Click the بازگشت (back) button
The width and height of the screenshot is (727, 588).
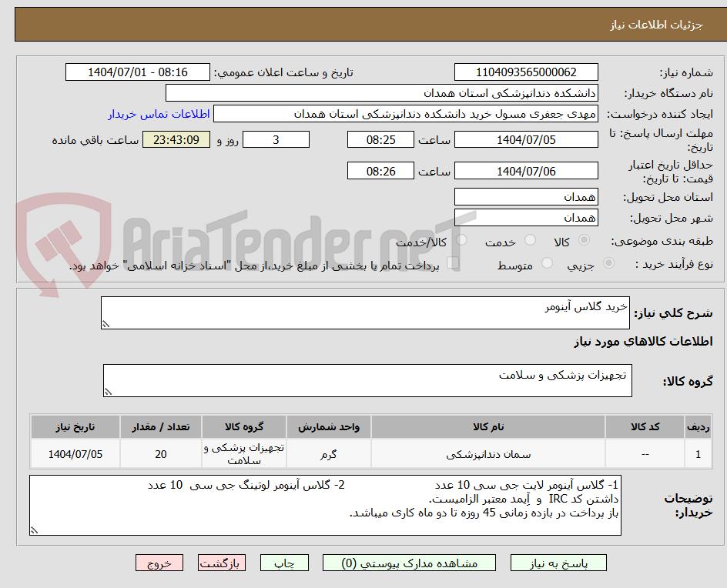(221, 563)
